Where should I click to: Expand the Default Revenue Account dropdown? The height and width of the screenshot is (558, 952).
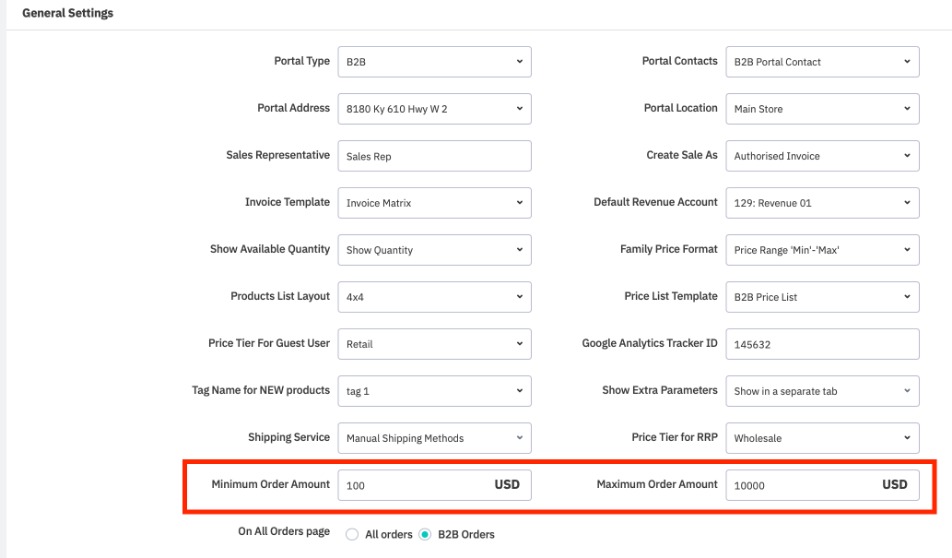click(822, 203)
